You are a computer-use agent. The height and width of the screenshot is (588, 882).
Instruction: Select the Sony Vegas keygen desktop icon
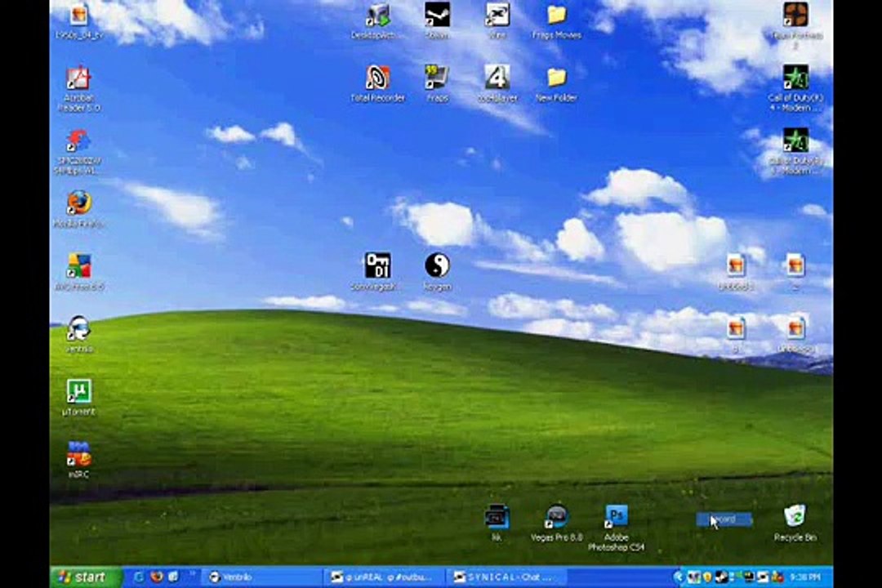coord(377,272)
